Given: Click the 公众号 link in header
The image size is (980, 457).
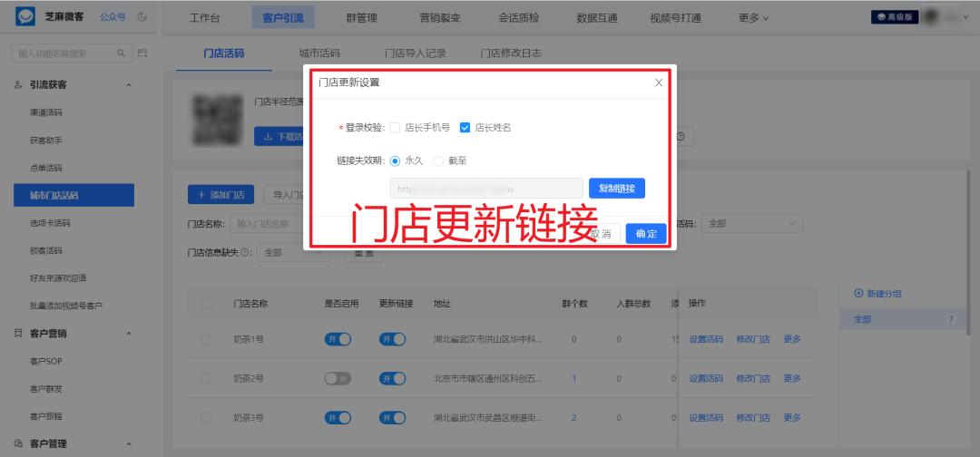Looking at the screenshot, I should pyautogui.click(x=113, y=17).
